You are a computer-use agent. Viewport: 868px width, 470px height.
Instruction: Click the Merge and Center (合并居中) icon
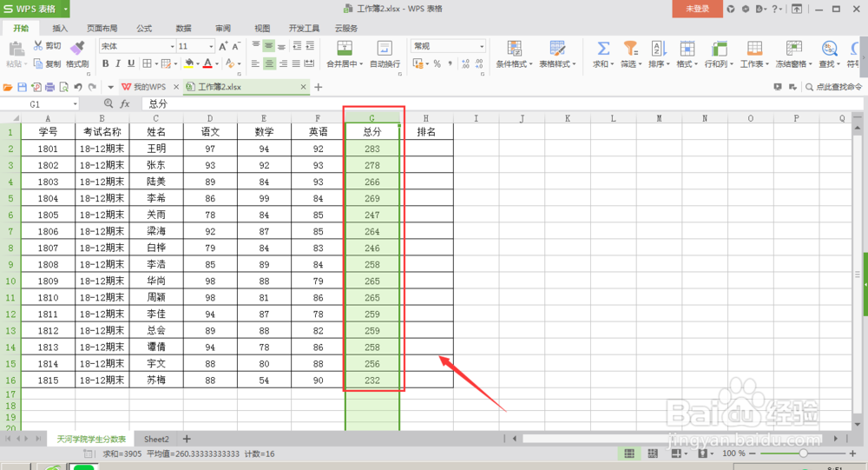pyautogui.click(x=345, y=49)
